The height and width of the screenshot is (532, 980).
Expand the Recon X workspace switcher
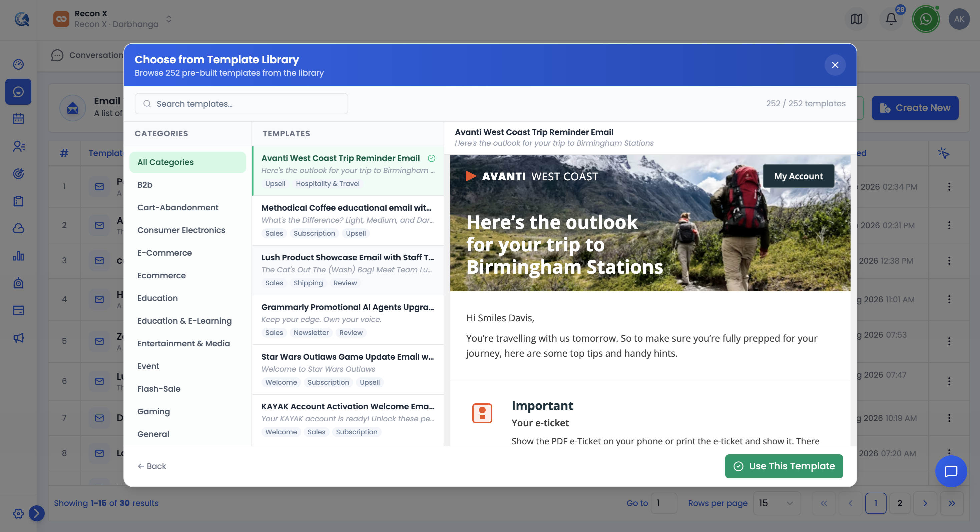point(168,19)
